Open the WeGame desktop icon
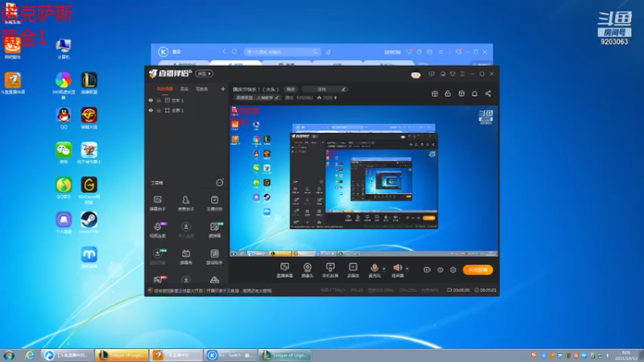Screen dimensions: 644x362 pyautogui.click(x=89, y=190)
